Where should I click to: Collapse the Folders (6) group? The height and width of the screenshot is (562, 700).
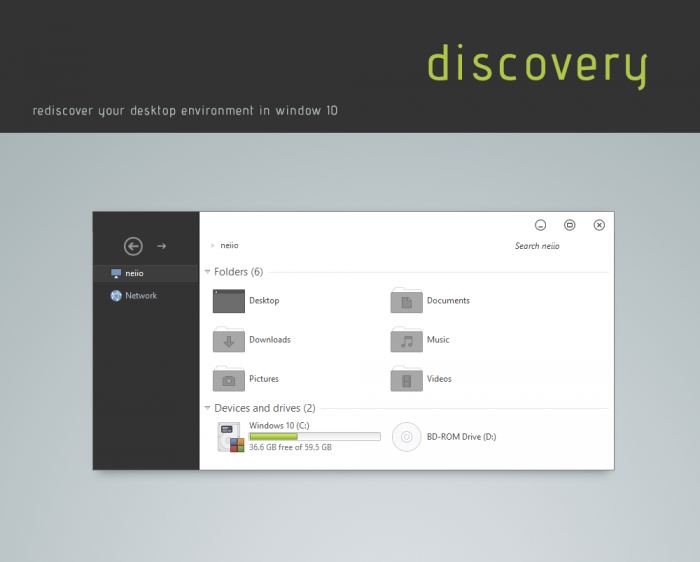click(207, 271)
